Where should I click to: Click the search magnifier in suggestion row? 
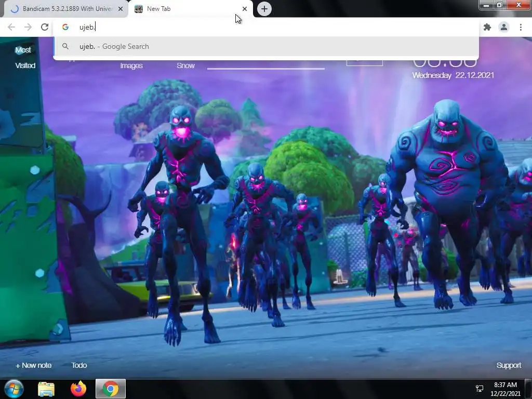pos(65,46)
